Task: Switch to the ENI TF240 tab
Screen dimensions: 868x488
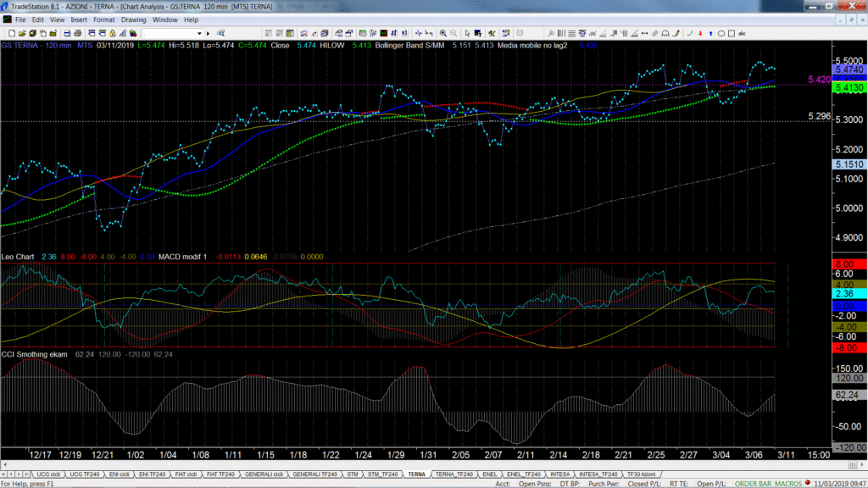Action: click(153, 474)
